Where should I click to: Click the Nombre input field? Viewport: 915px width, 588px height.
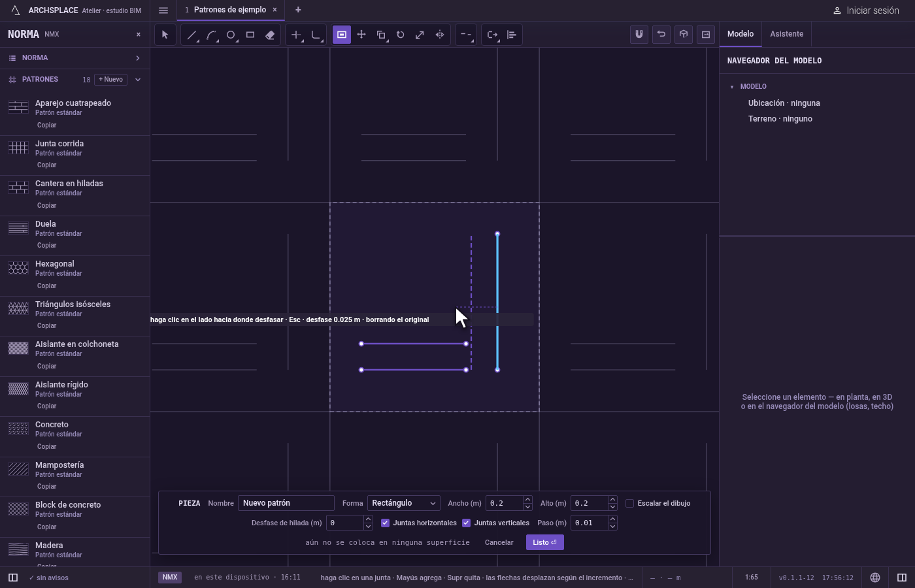click(286, 503)
